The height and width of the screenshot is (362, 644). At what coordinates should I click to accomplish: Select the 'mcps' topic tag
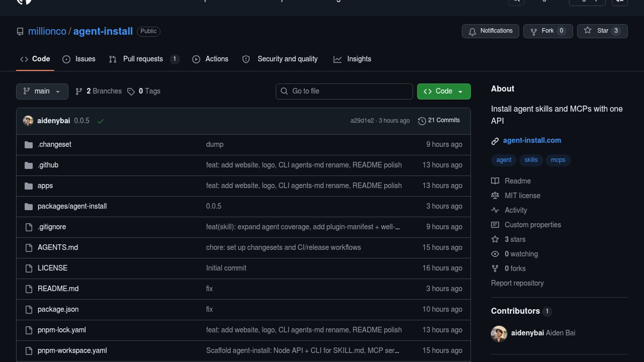point(558,160)
